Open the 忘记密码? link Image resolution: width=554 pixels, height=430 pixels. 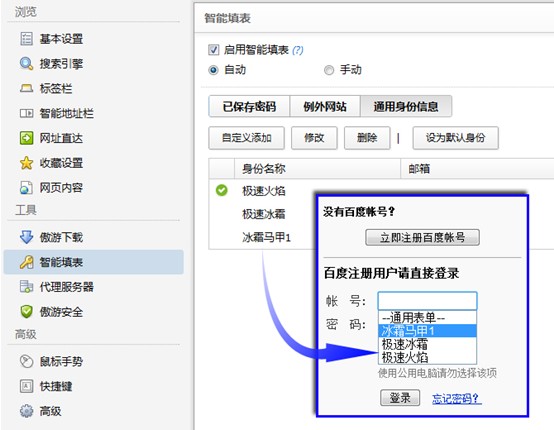tap(456, 399)
